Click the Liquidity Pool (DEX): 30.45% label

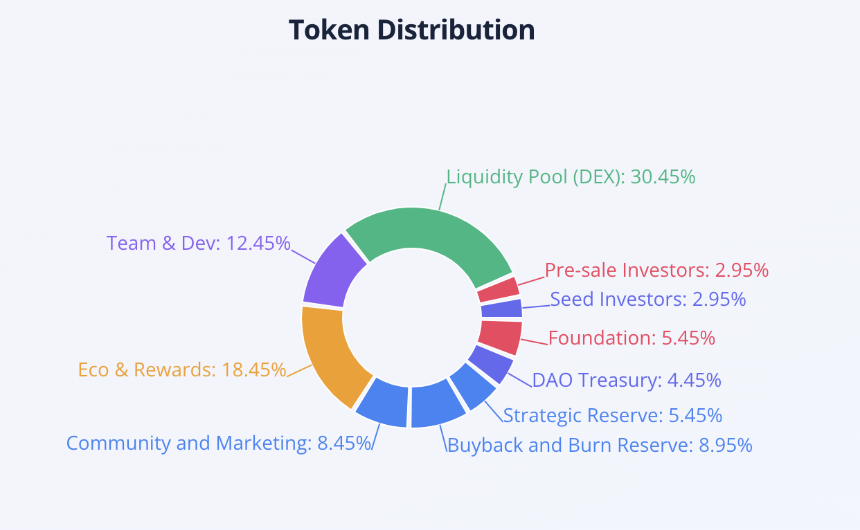click(x=570, y=177)
